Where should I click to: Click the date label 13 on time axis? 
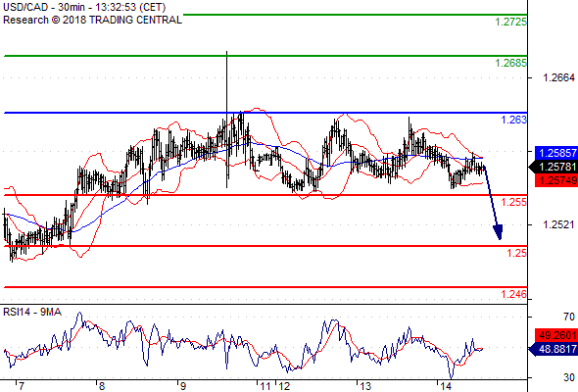[x=365, y=386]
